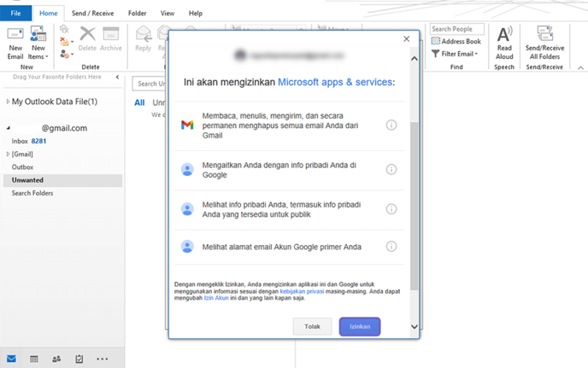Click the dialog scrollbar down arrow
Viewport: 588px width, 368px height.
(x=414, y=327)
